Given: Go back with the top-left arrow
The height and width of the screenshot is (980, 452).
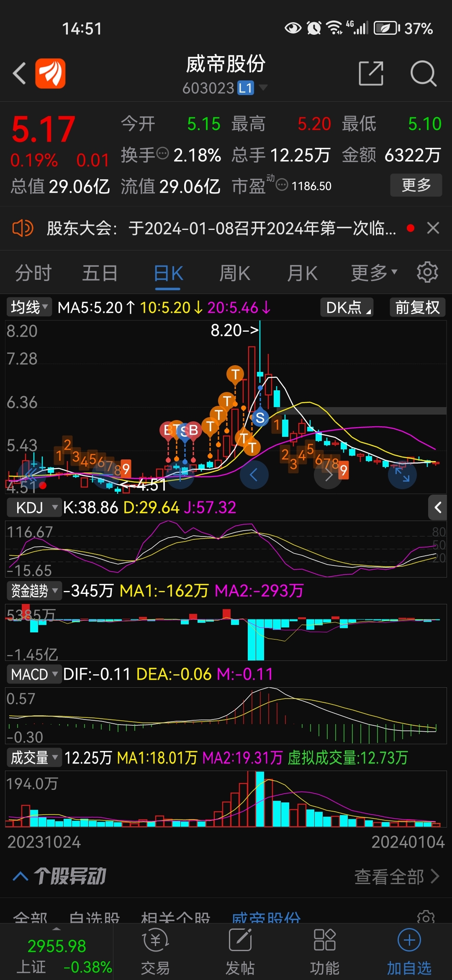Looking at the screenshot, I should point(19,73).
